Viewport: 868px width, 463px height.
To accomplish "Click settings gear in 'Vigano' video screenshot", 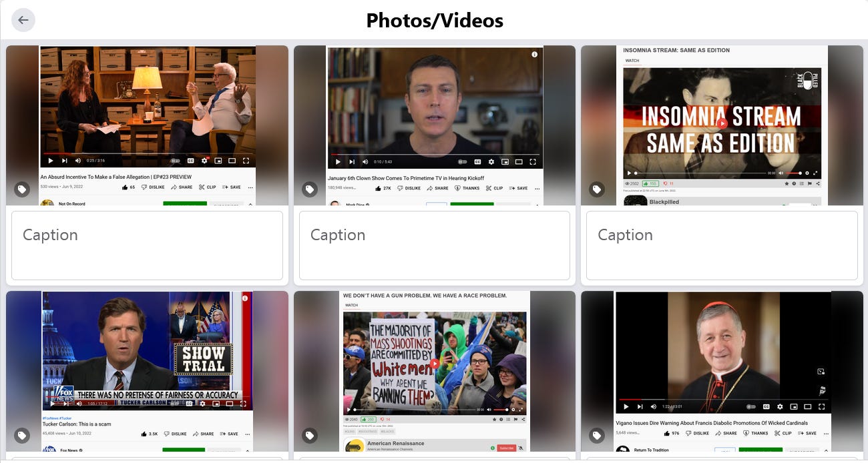I will click(x=780, y=406).
